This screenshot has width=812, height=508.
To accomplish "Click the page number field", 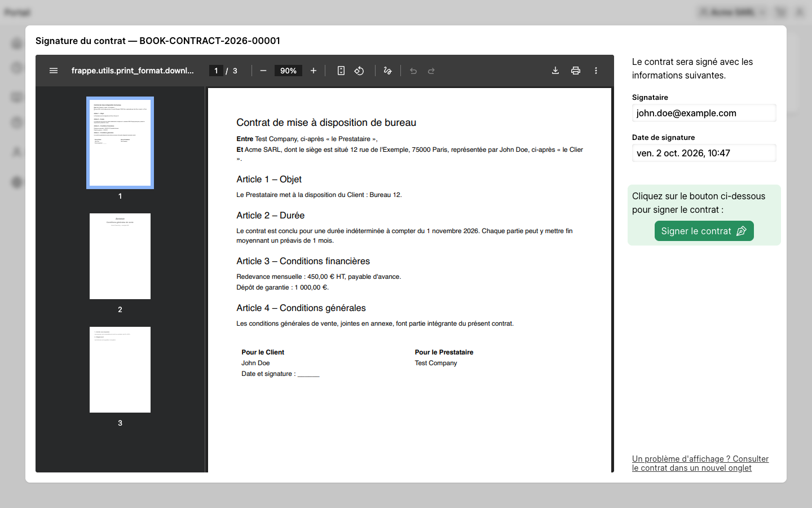I will coord(216,71).
